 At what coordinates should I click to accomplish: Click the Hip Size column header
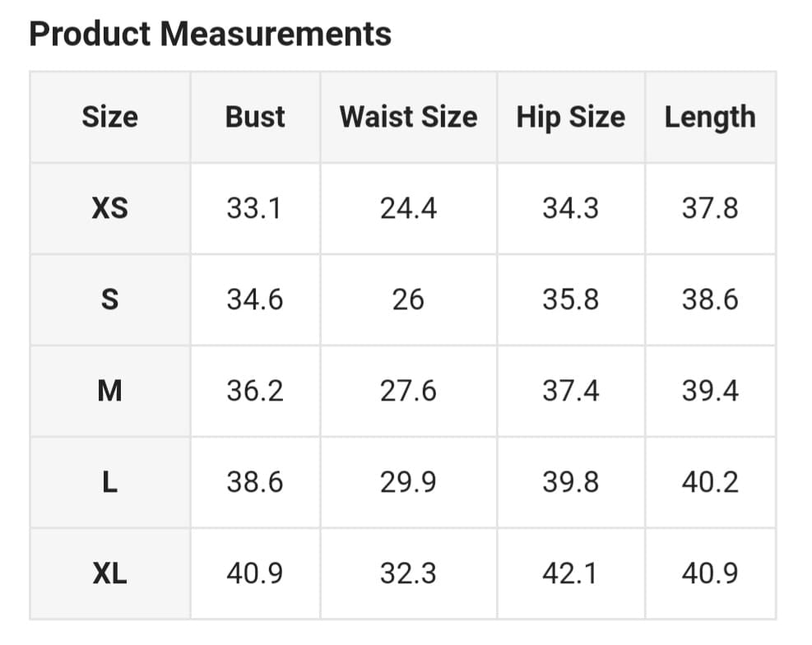[x=570, y=117]
